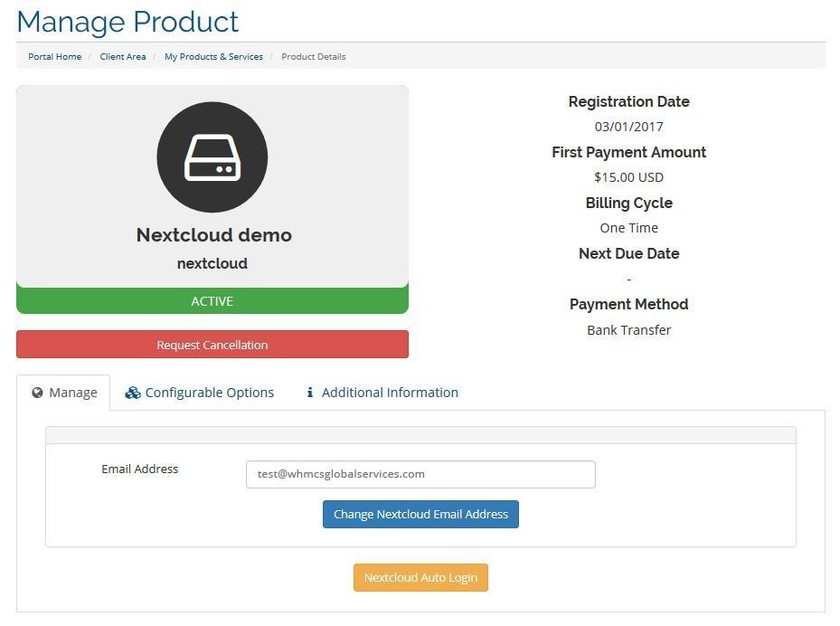This screenshot has width=840, height=626.
Task: Click the Payment Method heading
Action: coord(629,305)
